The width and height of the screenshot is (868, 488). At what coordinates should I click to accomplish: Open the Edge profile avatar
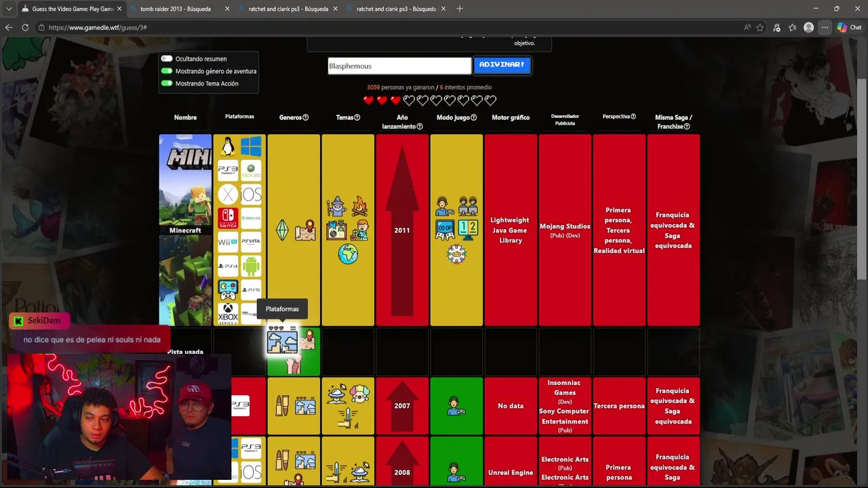(808, 27)
